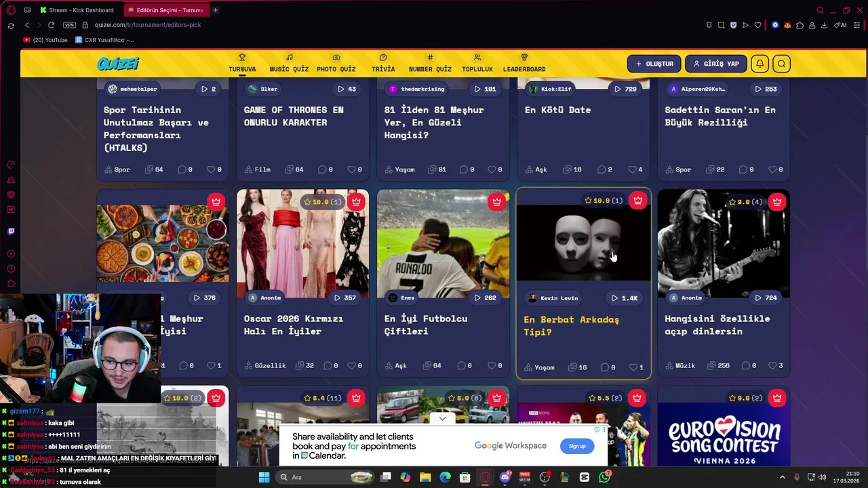
Task: Open the Photo Quiz menu item
Action: pyautogui.click(x=336, y=64)
